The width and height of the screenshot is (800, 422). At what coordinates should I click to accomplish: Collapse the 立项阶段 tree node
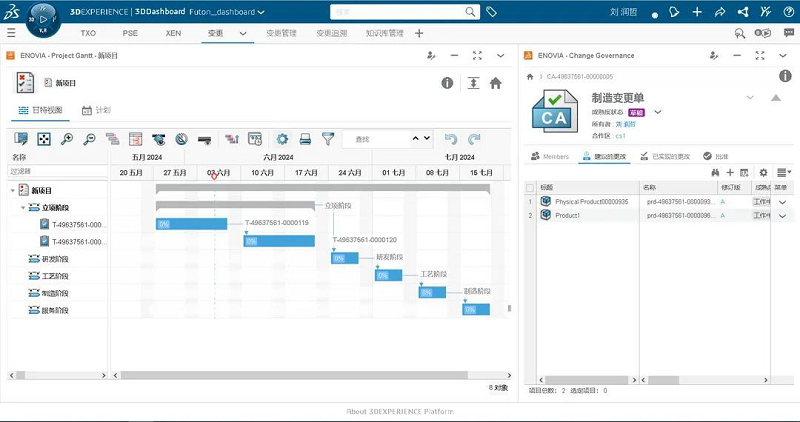pyautogui.click(x=22, y=208)
